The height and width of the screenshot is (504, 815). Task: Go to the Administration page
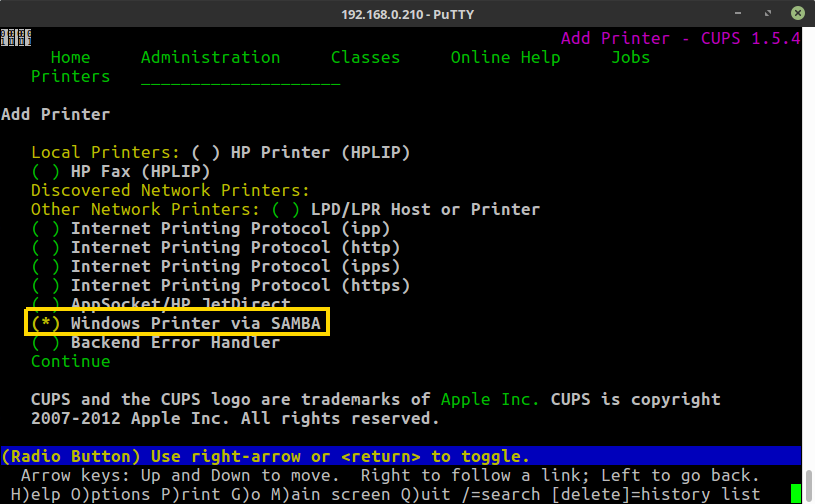(210, 58)
